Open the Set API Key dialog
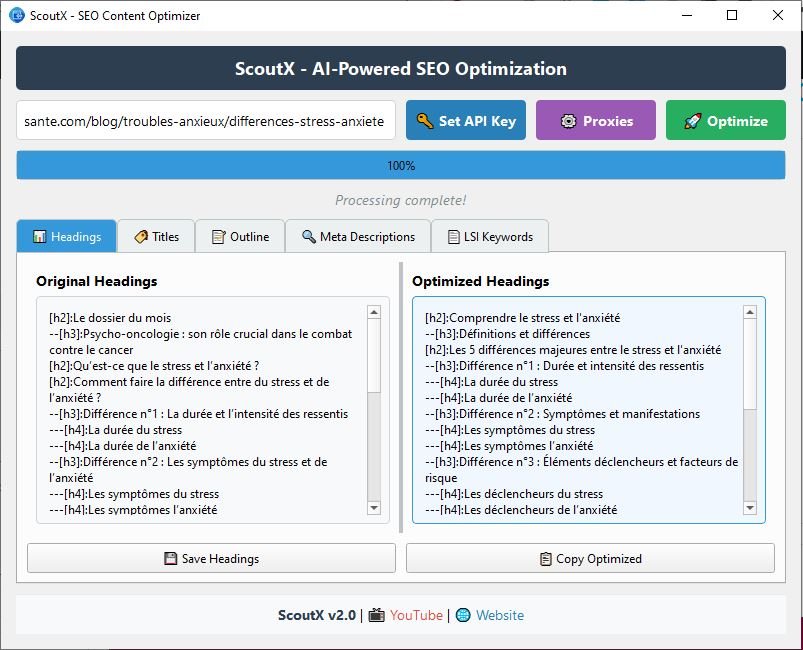Screen dimensions: 803x650 coord(466,120)
